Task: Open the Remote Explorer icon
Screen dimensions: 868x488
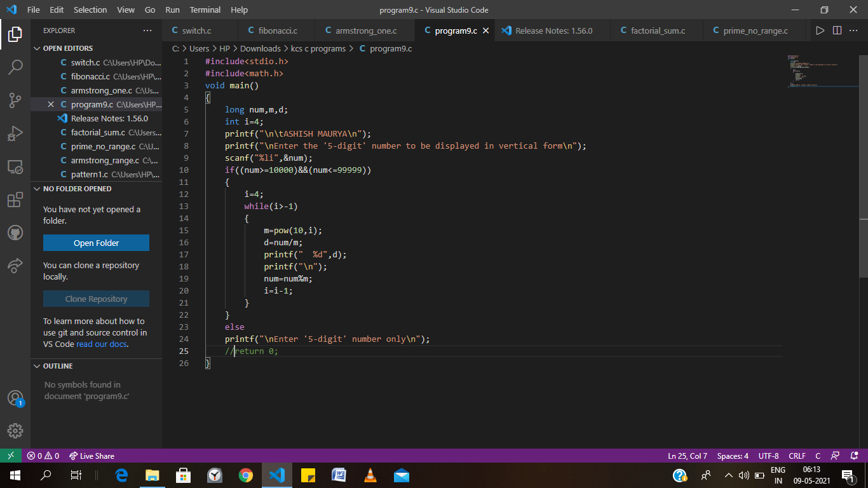Action: coord(15,166)
